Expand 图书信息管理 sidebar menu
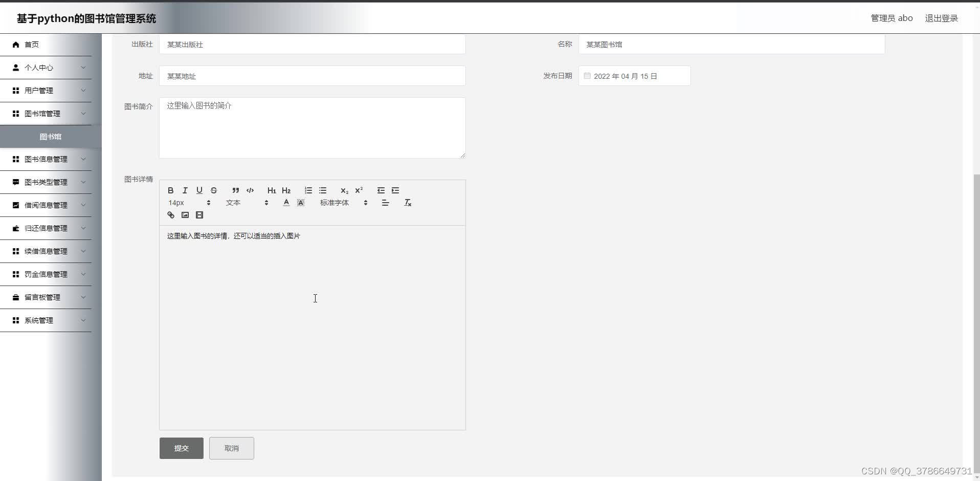980x481 pixels. 46,159
